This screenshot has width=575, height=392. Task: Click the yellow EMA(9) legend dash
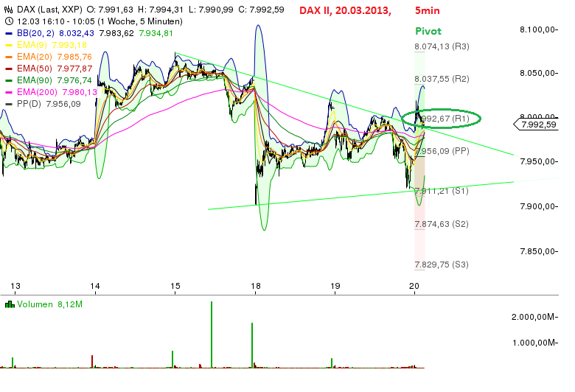click(x=9, y=45)
